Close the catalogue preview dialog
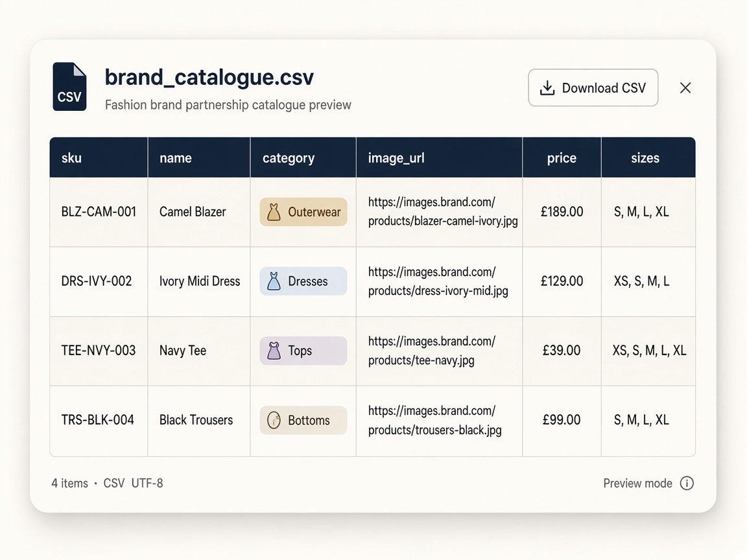The width and height of the screenshot is (747, 560). click(685, 87)
